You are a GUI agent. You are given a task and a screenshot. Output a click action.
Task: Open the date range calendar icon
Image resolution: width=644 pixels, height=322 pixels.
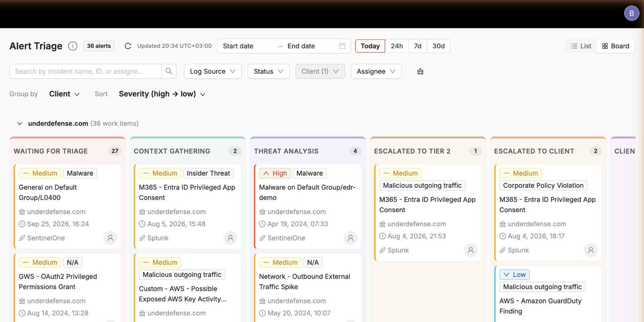pyautogui.click(x=342, y=46)
